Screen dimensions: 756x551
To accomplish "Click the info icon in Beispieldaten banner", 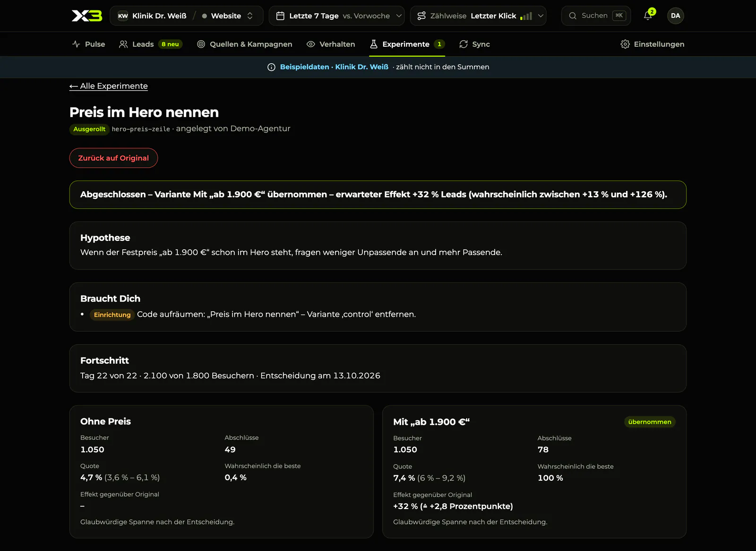I will pyautogui.click(x=271, y=67).
